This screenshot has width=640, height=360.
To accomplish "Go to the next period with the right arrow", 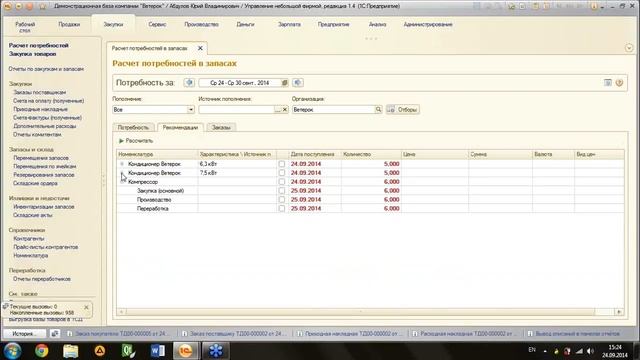I will (298, 83).
